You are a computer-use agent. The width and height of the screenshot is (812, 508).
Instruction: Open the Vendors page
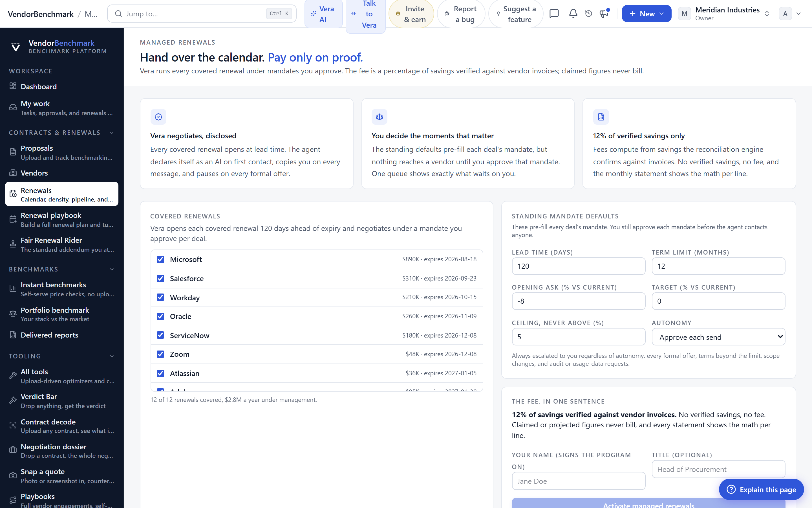tap(62, 173)
